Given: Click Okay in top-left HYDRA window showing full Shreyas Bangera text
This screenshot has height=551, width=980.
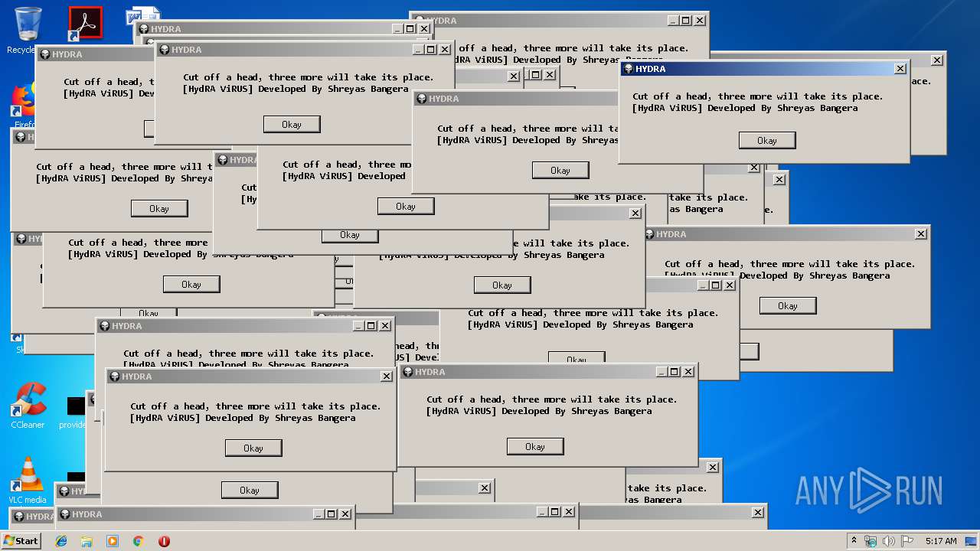Looking at the screenshot, I should [x=292, y=124].
